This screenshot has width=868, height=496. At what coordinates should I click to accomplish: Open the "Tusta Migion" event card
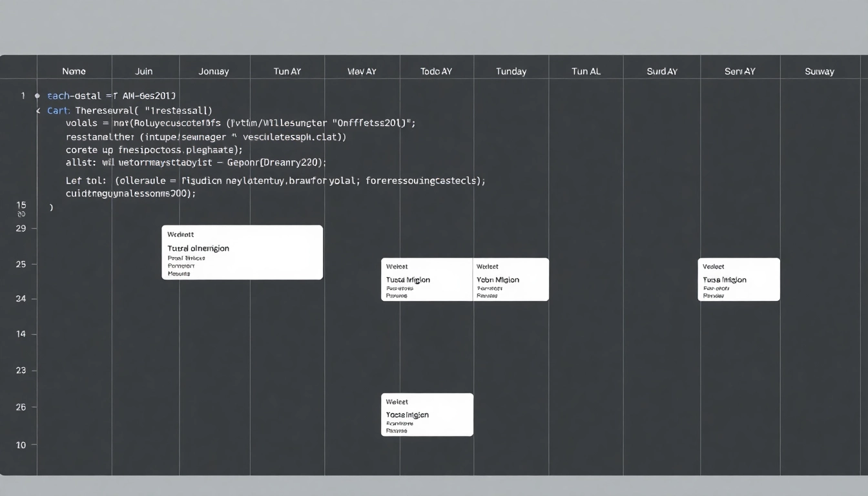(427, 280)
